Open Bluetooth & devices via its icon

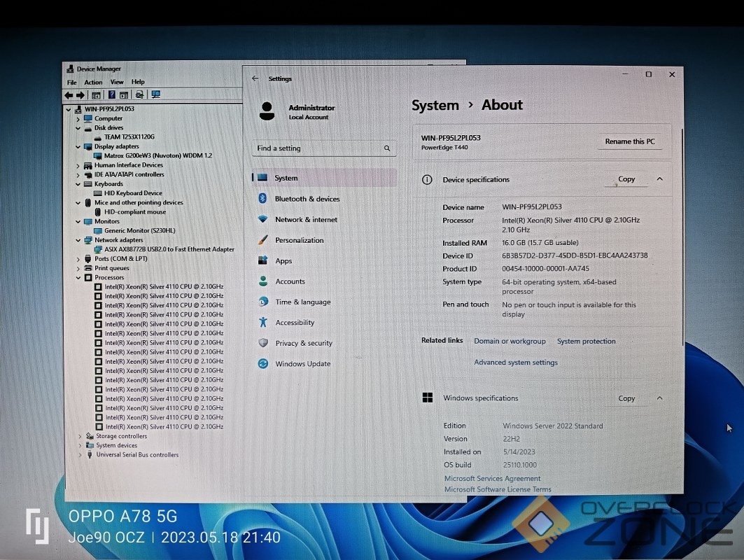262,198
